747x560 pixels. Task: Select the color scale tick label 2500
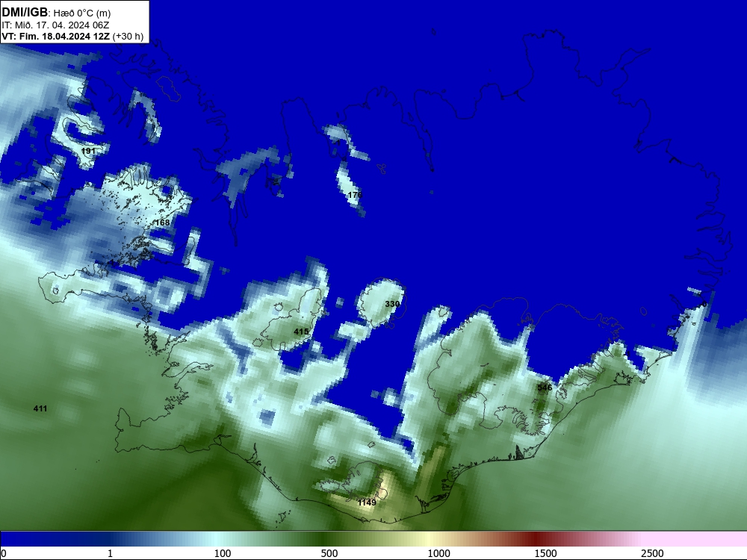point(652,553)
